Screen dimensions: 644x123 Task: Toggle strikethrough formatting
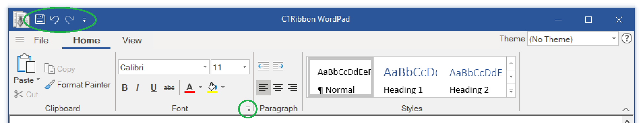pyautogui.click(x=169, y=87)
